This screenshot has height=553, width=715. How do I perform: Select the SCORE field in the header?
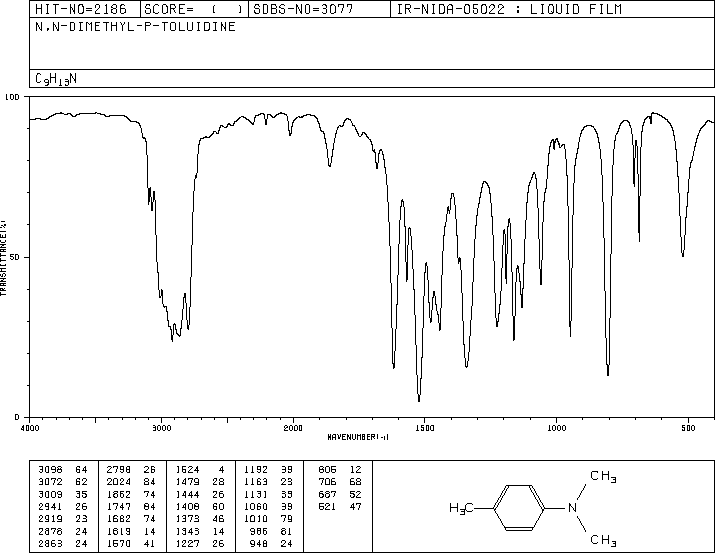(x=194, y=9)
